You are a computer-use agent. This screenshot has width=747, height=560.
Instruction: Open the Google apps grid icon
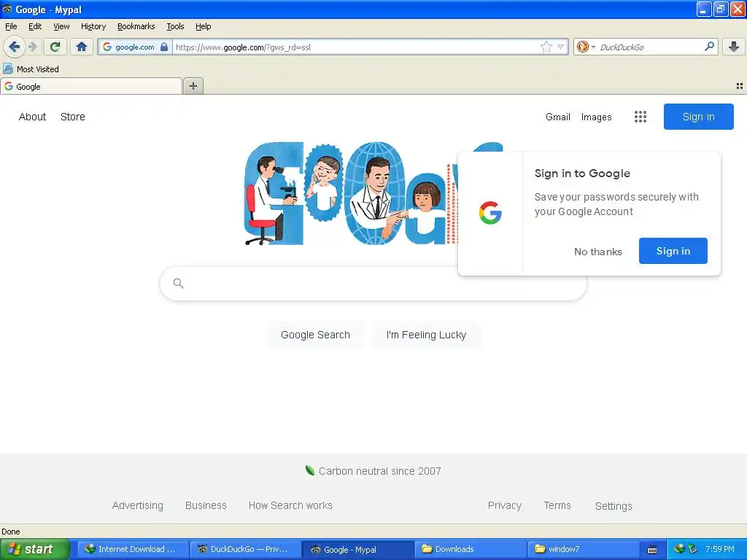(x=640, y=117)
